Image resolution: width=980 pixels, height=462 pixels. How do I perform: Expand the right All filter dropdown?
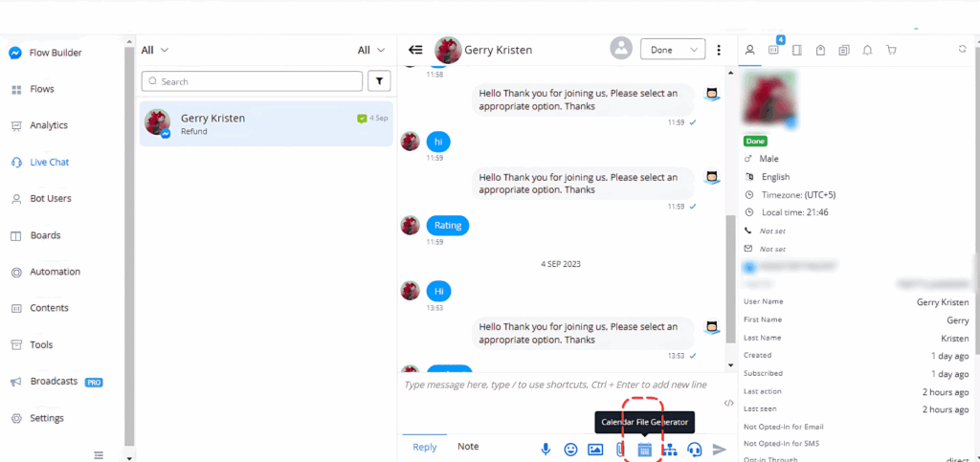(x=371, y=50)
